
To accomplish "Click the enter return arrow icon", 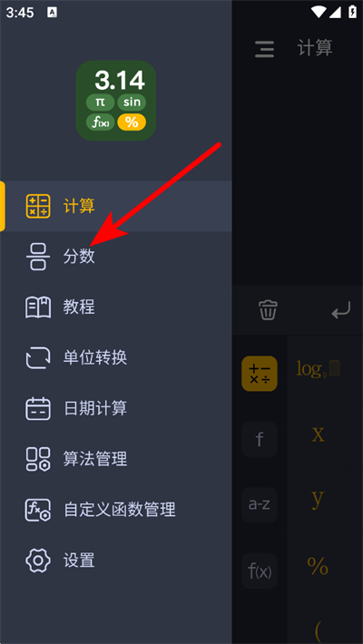I will click(341, 310).
